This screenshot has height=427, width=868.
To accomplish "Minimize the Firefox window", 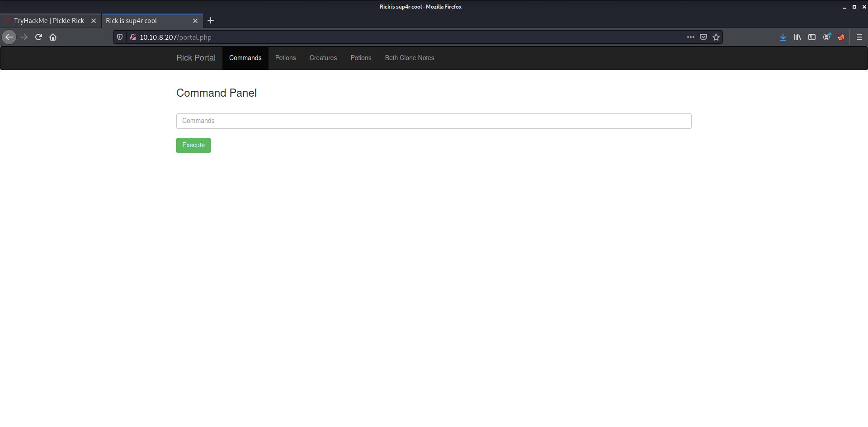I will pos(844,7).
